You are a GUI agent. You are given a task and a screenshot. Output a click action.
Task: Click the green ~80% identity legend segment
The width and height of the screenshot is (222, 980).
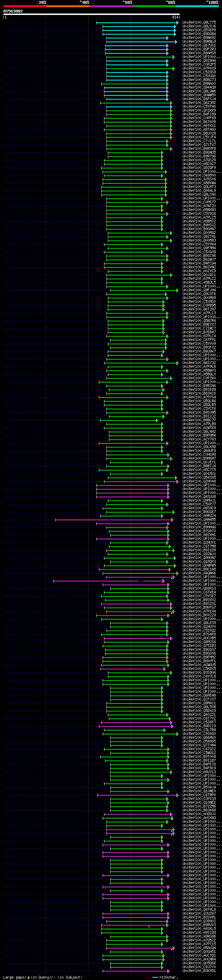coord(154,6)
